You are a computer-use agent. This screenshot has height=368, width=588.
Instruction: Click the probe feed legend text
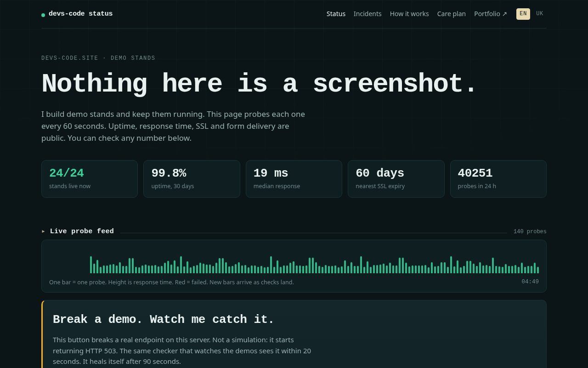pyautogui.click(x=171, y=282)
